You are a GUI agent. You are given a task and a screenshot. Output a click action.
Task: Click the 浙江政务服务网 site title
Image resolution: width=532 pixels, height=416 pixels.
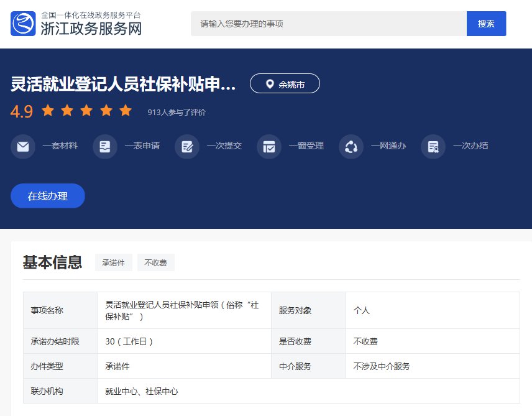tap(91, 29)
